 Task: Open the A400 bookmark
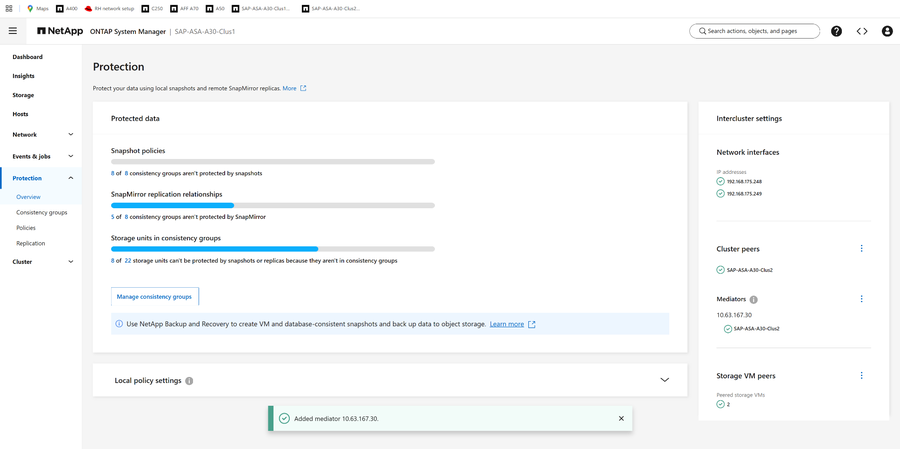click(x=67, y=9)
